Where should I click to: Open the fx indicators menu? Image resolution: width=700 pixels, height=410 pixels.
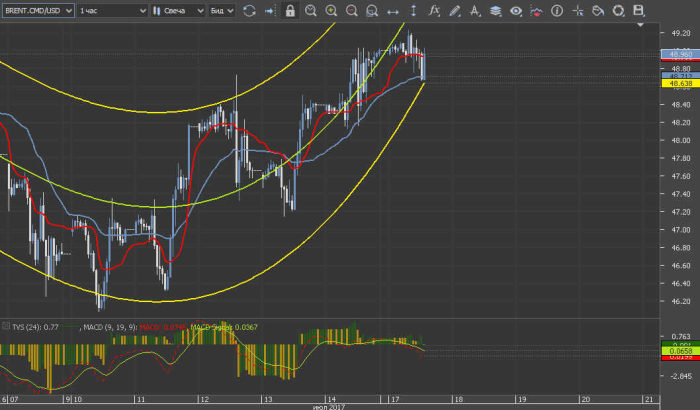[434, 11]
